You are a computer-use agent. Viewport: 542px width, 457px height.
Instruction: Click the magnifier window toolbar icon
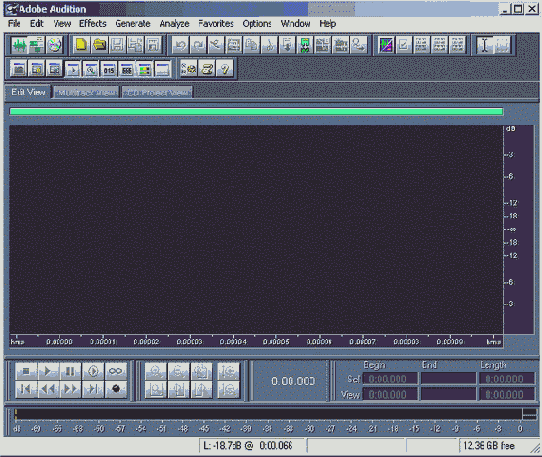[91, 69]
